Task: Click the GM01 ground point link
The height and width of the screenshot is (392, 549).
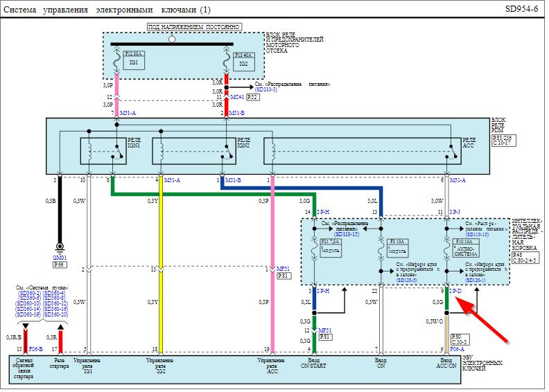Action: (60, 258)
